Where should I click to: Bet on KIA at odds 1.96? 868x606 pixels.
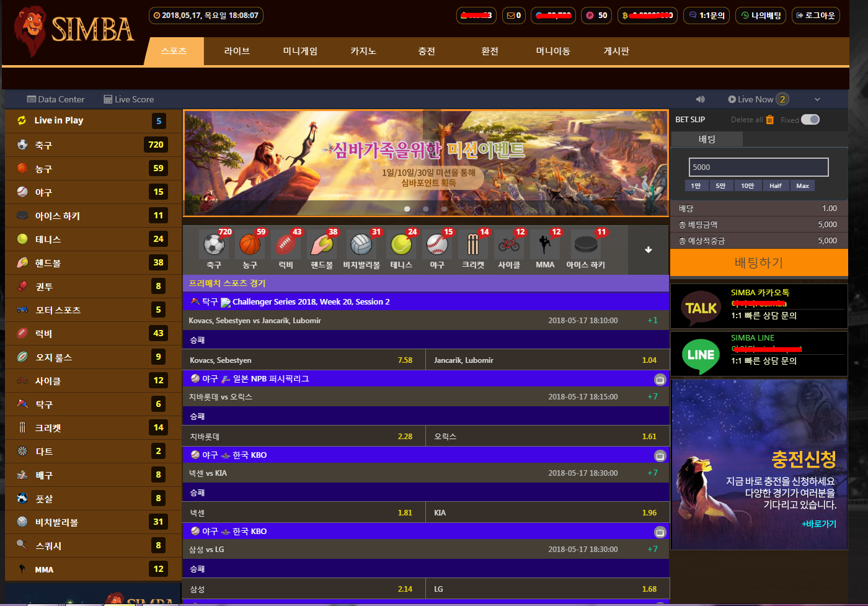pyautogui.click(x=548, y=513)
